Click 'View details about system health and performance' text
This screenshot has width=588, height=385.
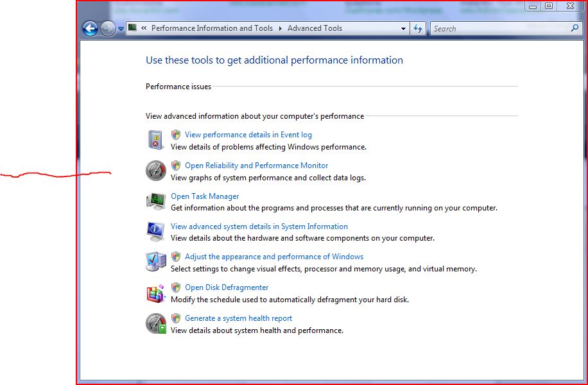[x=257, y=330]
